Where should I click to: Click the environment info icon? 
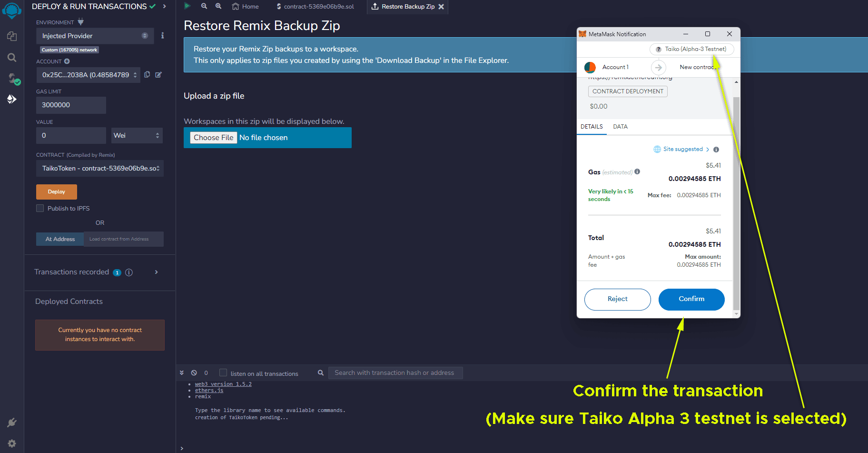coord(162,36)
